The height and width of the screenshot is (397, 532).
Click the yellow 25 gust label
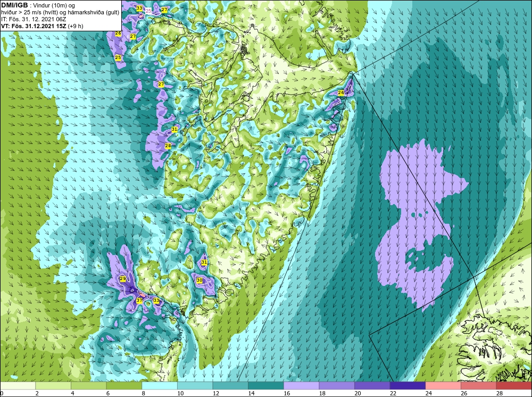pyautogui.click(x=118, y=57)
